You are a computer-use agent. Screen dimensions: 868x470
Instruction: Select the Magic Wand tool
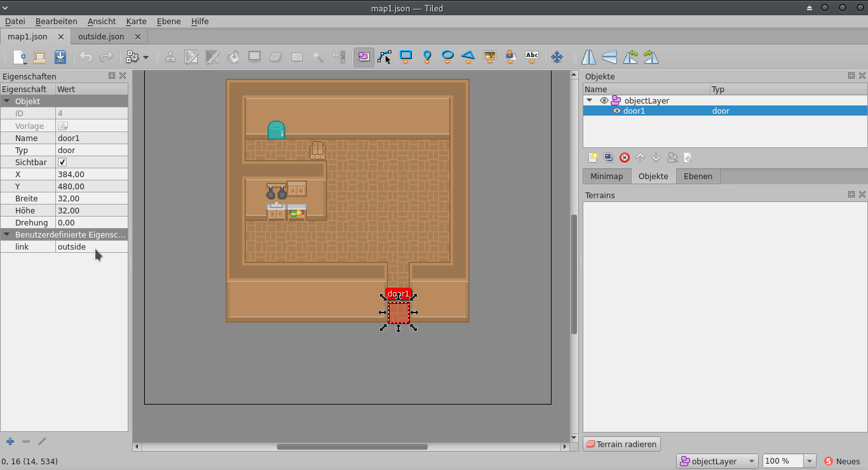pyautogui.click(x=318, y=57)
